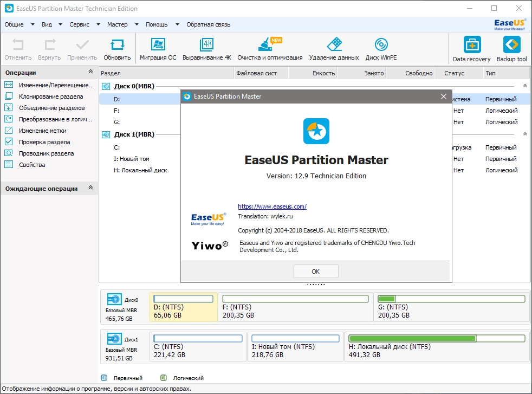
Task: Collapse Ожидающие операции panel
Action: click(x=90, y=188)
